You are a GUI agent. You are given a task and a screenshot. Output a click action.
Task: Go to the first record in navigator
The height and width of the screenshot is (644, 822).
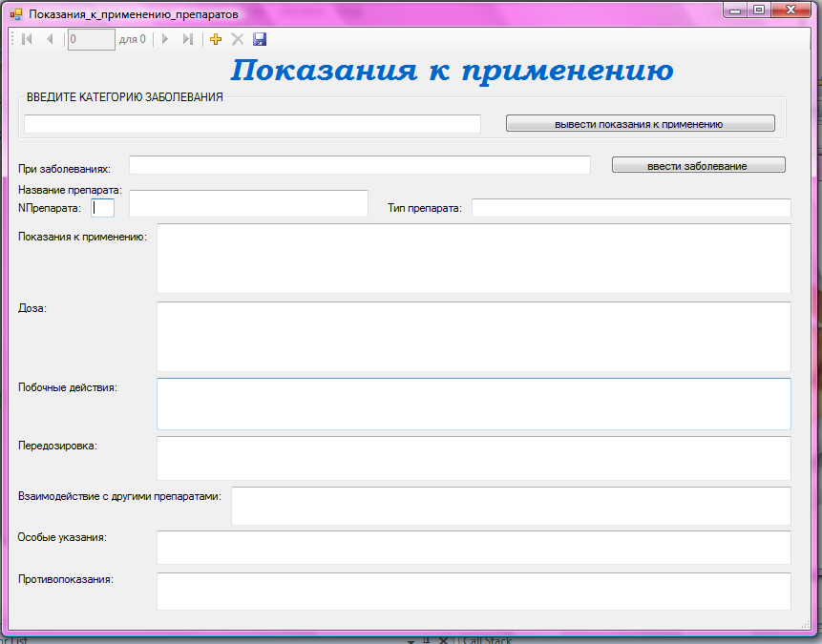point(27,39)
